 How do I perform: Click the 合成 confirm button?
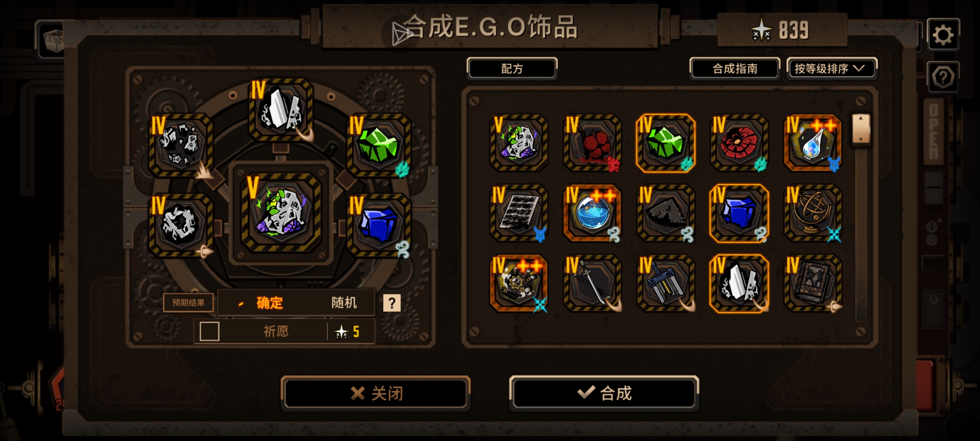pyautogui.click(x=604, y=393)
